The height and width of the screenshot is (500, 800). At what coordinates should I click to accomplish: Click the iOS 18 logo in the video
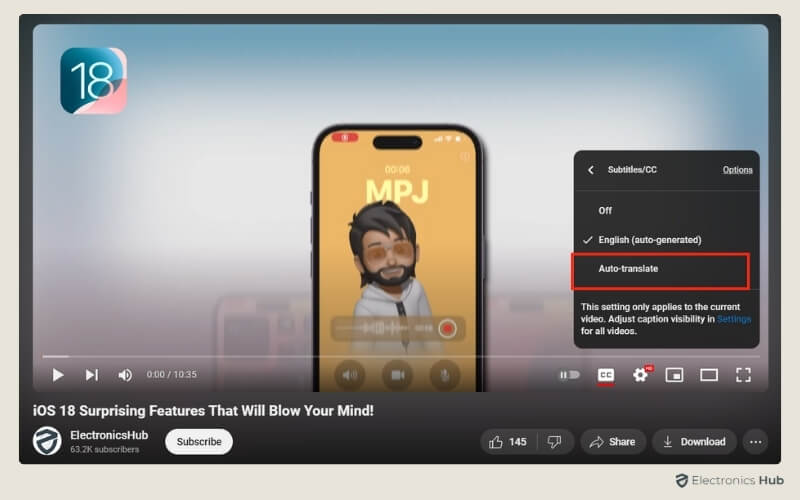coord(94,81)
